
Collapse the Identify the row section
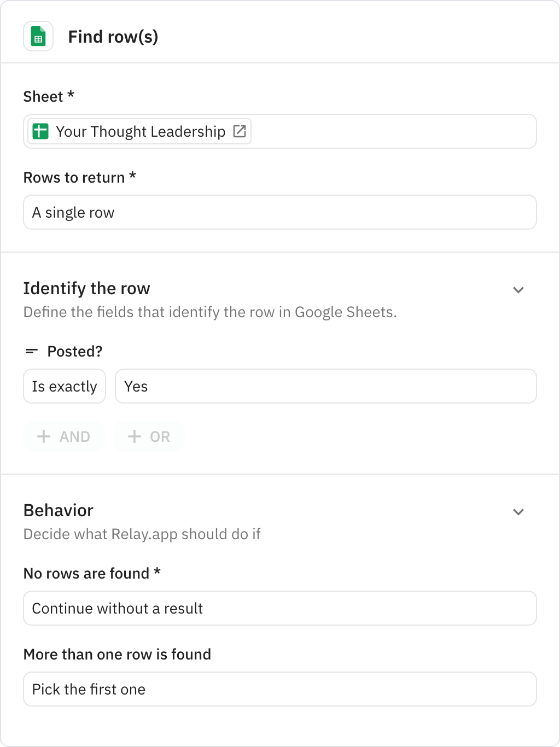pos(518,290)
